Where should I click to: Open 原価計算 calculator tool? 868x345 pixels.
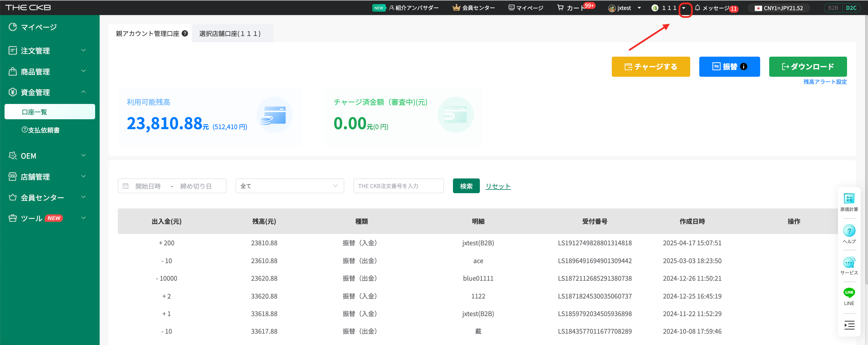(848, 202)
